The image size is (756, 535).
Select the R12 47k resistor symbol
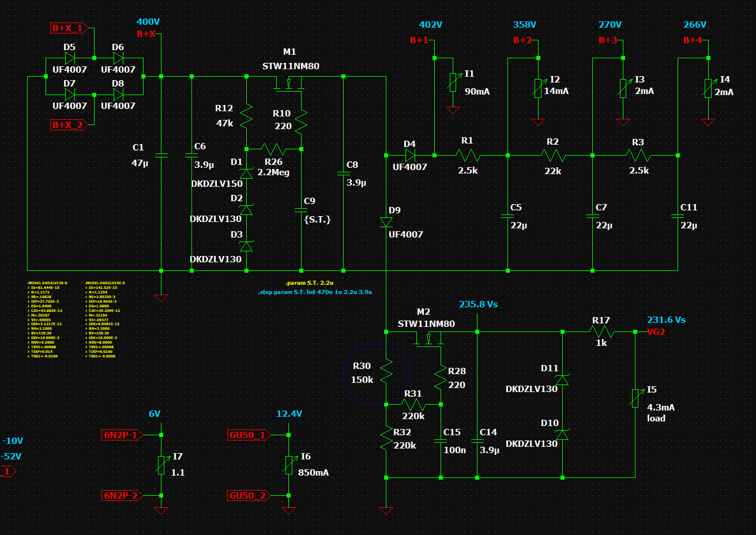246,116
